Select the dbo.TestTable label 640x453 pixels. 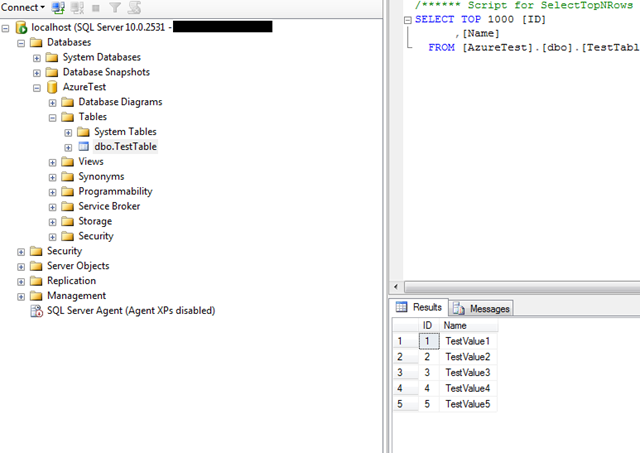pyautogui.click(x=125, y=147)
